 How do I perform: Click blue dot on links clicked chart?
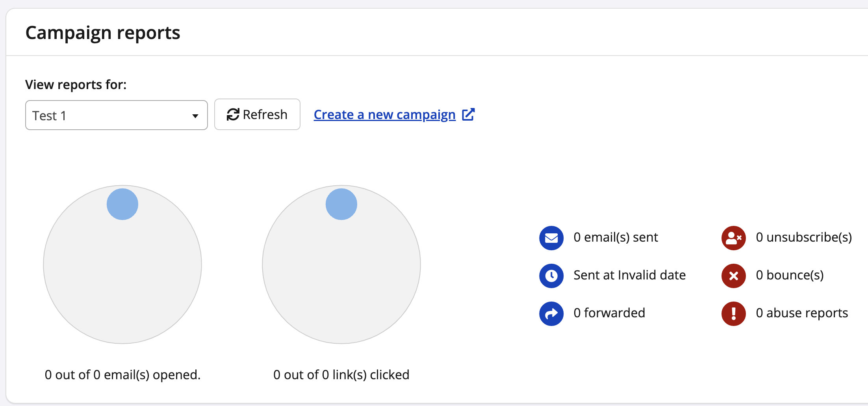coord(341,204)
